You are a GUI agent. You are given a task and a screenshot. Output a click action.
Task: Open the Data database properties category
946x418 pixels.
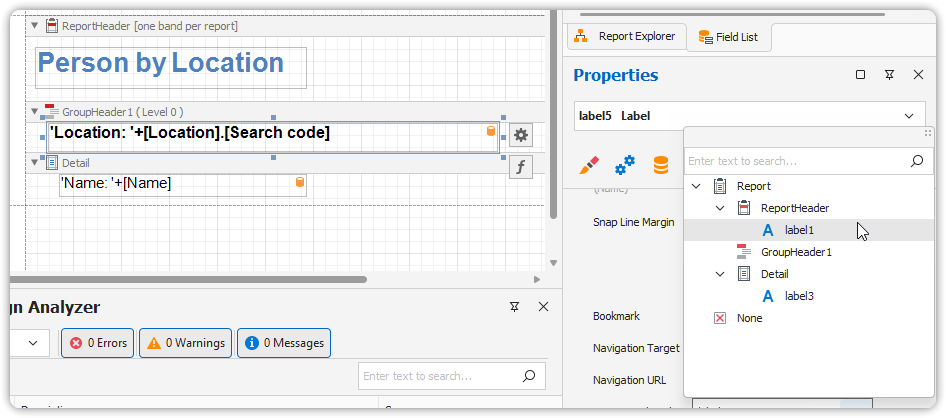pyautogui.click(x=660, y=165)
